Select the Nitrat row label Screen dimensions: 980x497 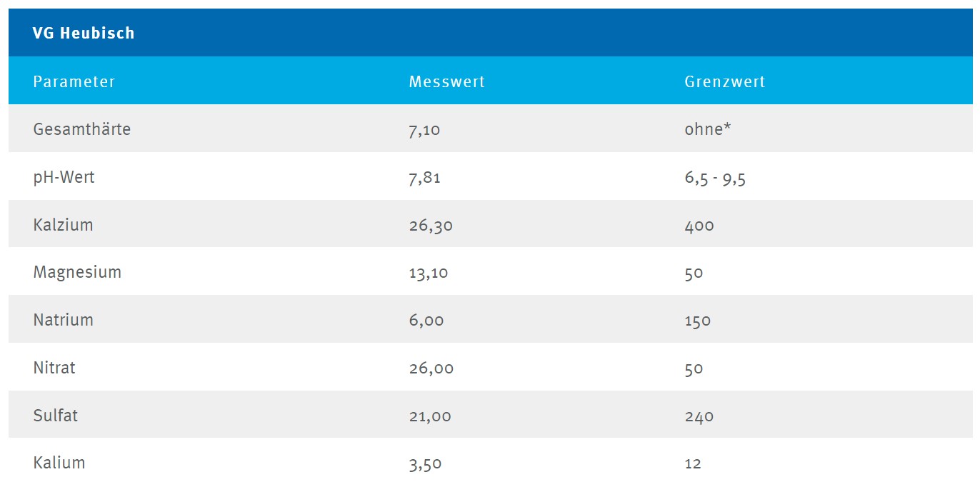coord(54,368)
